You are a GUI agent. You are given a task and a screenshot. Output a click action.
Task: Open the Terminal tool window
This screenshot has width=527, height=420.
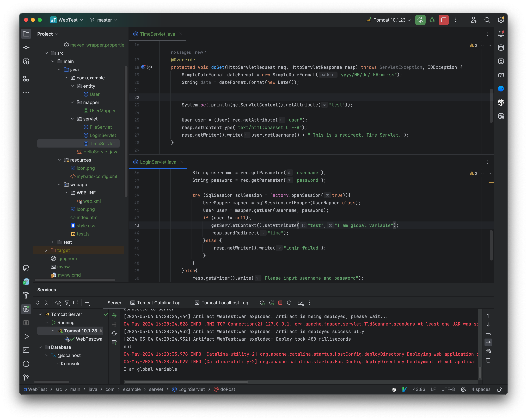(26, 350)
